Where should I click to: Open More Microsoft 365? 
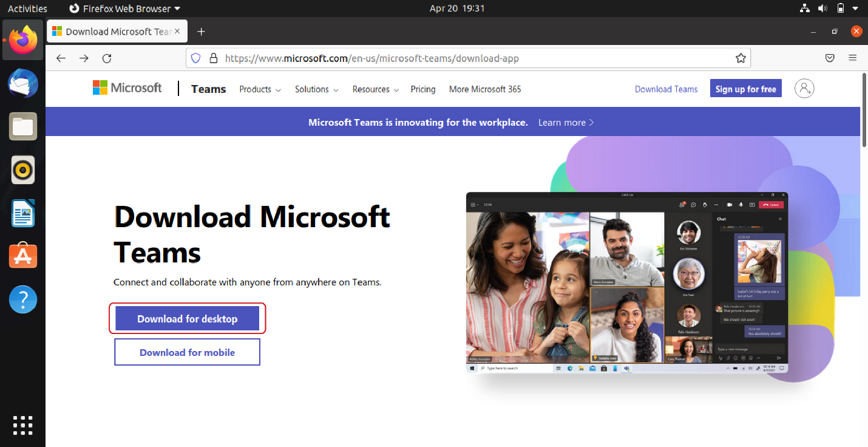pos(485,89)
